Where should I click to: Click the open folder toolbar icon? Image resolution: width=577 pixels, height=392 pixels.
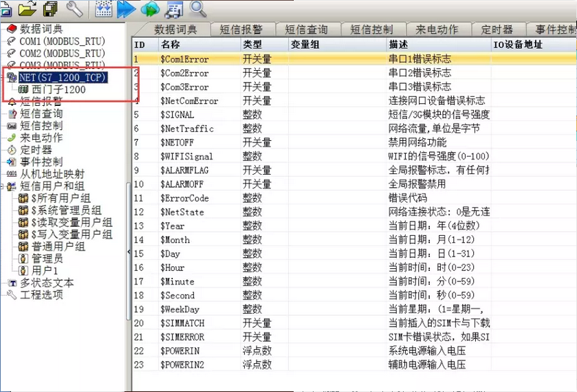pos(28,8)
